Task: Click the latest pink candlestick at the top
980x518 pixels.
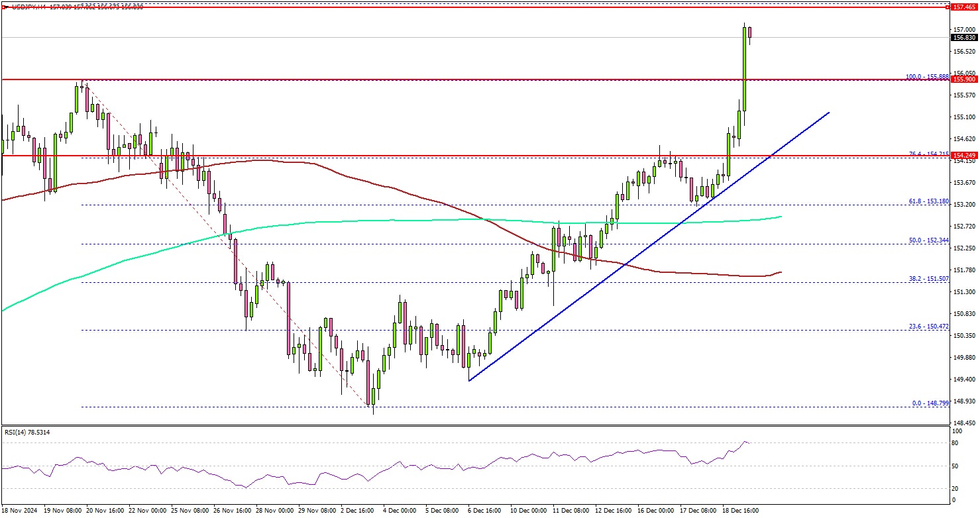Action: tap(749, 33)
